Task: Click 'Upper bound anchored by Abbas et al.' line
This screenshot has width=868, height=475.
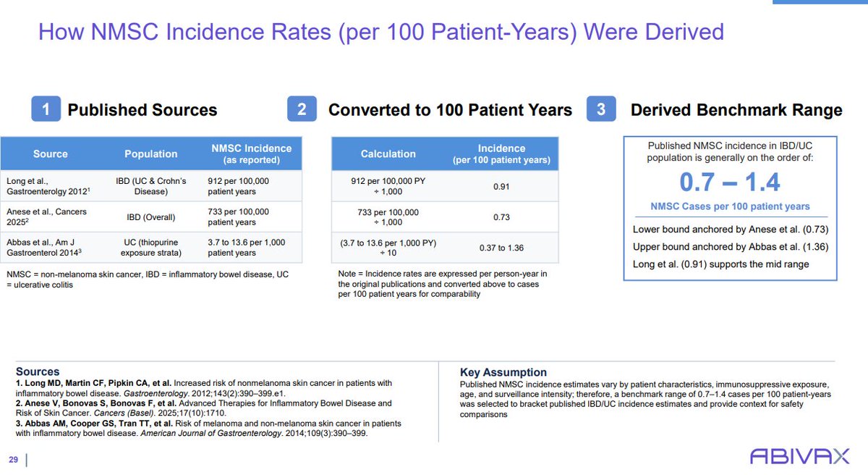Action: pyautogui.click(x=730, y=247)
